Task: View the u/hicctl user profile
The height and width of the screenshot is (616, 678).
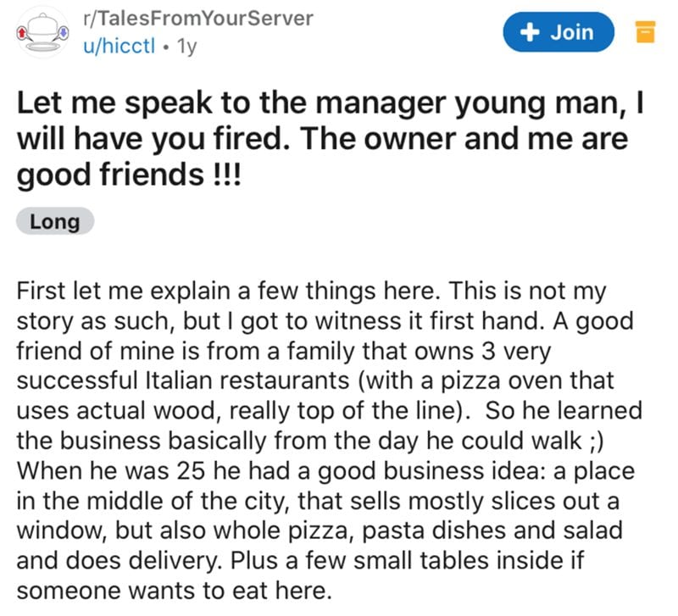Action: [119, 46]
